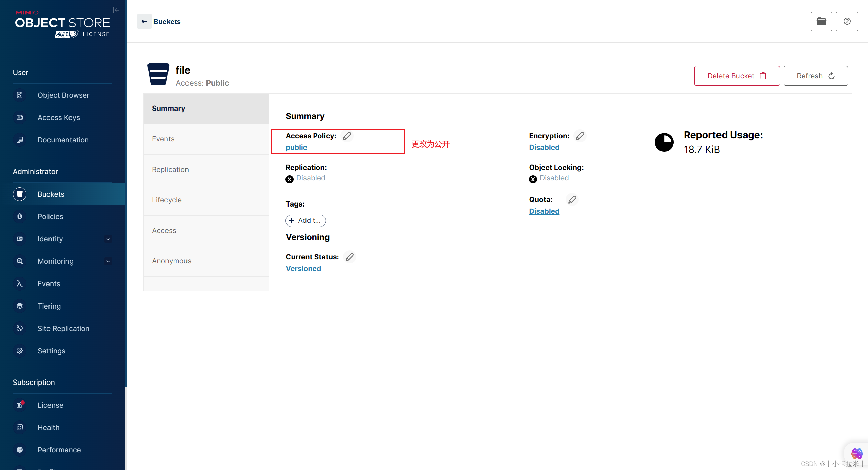868x470 pixels.
Task: Edit Encryption setting via pencil icon
Action: click(x=580, y=136)
